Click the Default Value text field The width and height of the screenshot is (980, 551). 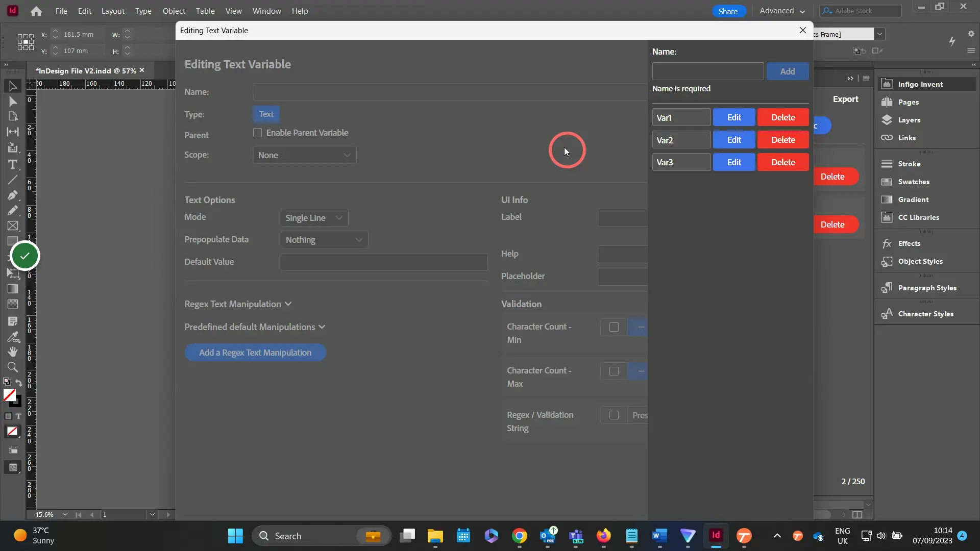point(384,262)
